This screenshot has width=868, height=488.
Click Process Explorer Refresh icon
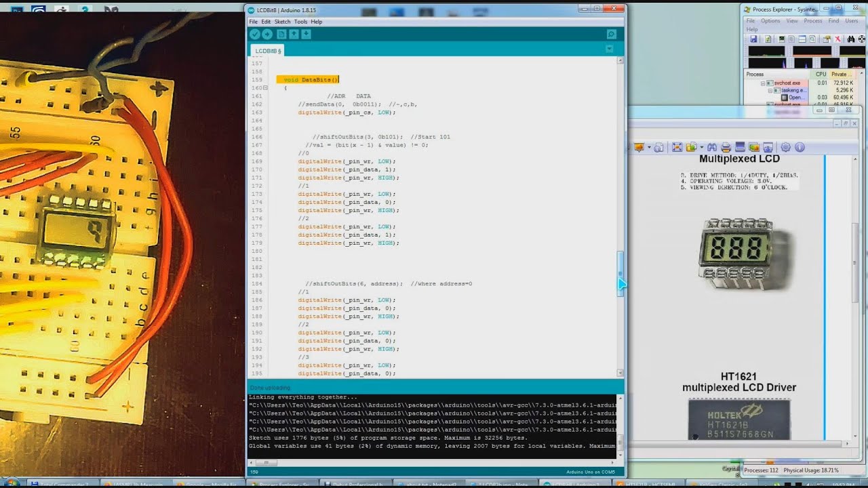tap(768, 39)
